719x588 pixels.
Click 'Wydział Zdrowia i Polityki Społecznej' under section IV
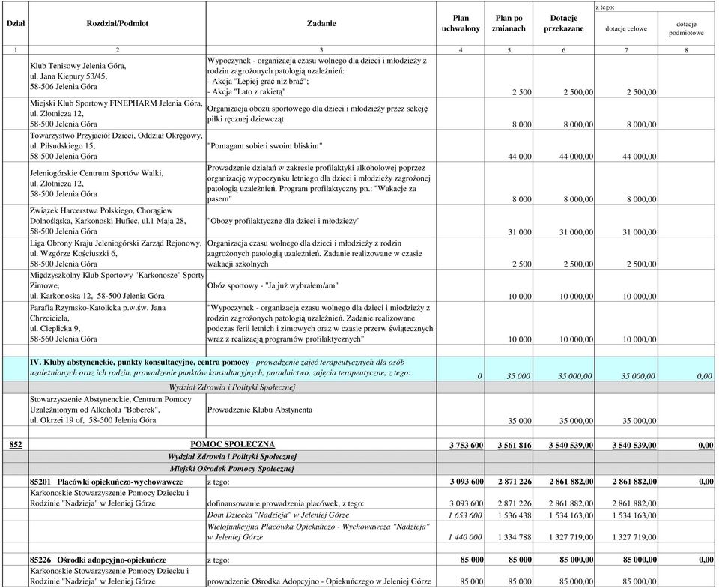click(x=232, y=387)
